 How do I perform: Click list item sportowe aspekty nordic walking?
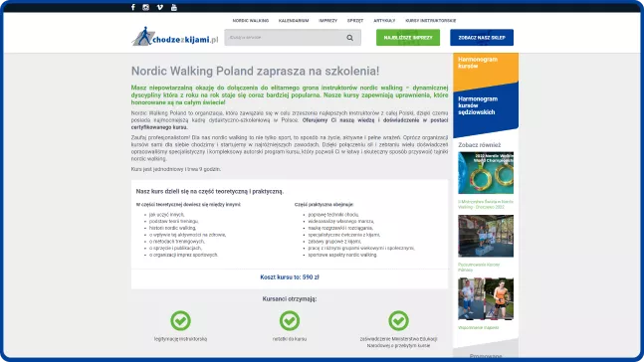click(x=342, y=255)
